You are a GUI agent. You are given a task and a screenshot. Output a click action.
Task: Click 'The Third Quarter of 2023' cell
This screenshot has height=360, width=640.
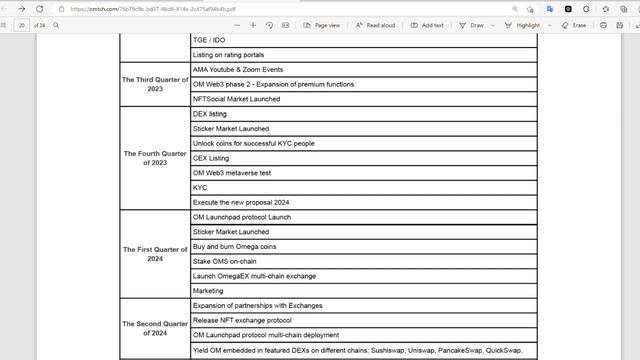(x=155, y=84)
